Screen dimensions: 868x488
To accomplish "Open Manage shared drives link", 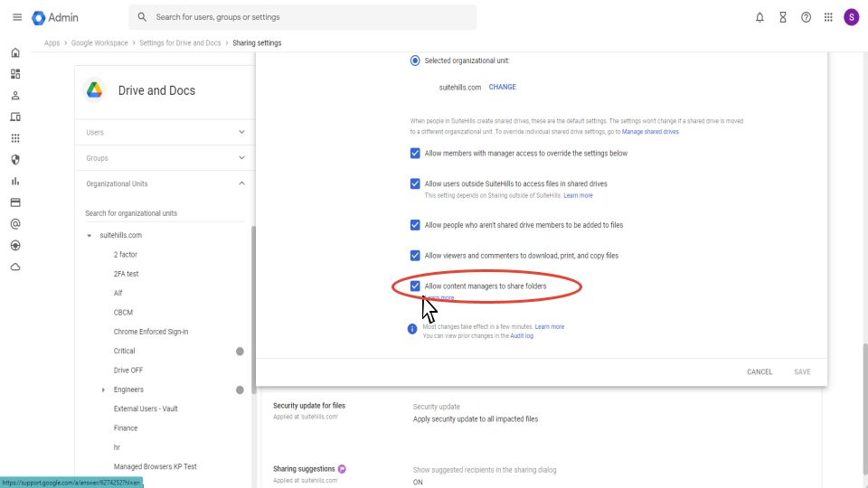I will point(650,132).
